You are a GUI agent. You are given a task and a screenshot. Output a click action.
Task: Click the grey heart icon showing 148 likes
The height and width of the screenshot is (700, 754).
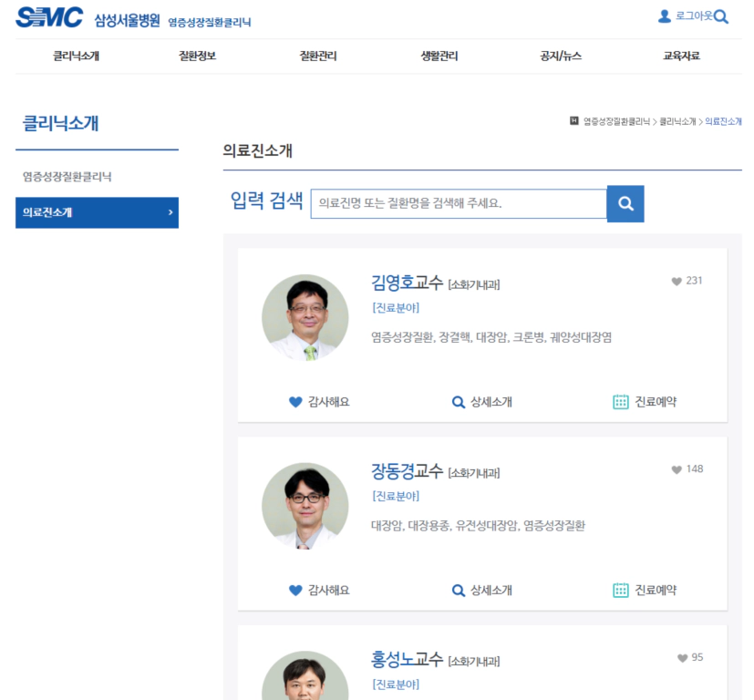pos(677,469)
